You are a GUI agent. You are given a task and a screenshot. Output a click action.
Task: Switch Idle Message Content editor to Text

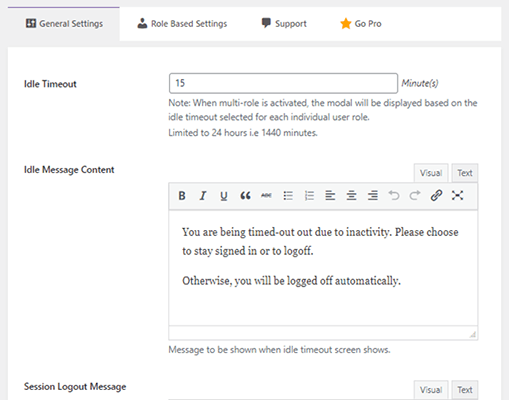point(465,173)
